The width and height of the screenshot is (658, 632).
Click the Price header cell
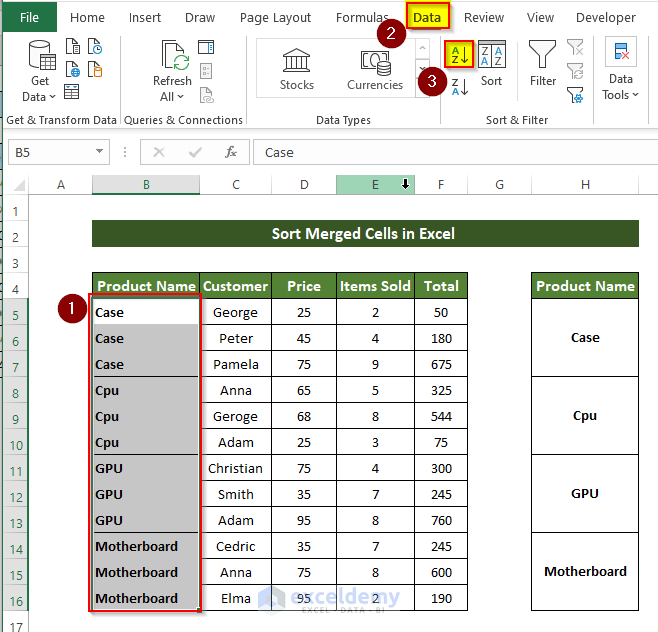coord(304,286)
